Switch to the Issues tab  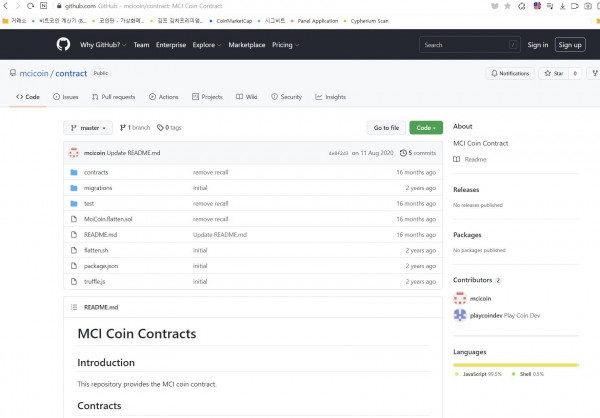[x=65, y=97]
